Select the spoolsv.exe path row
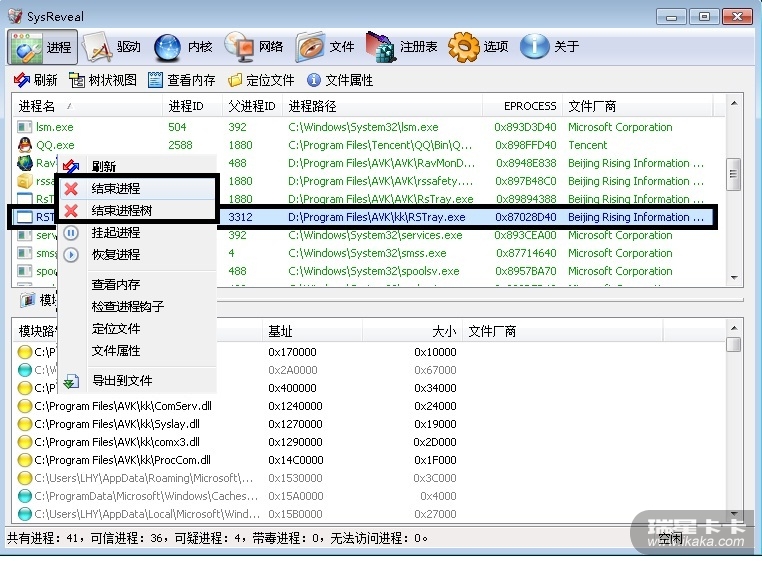Image resolution: width=762 pixels, height=561 pixels. [x=369, y=271]
